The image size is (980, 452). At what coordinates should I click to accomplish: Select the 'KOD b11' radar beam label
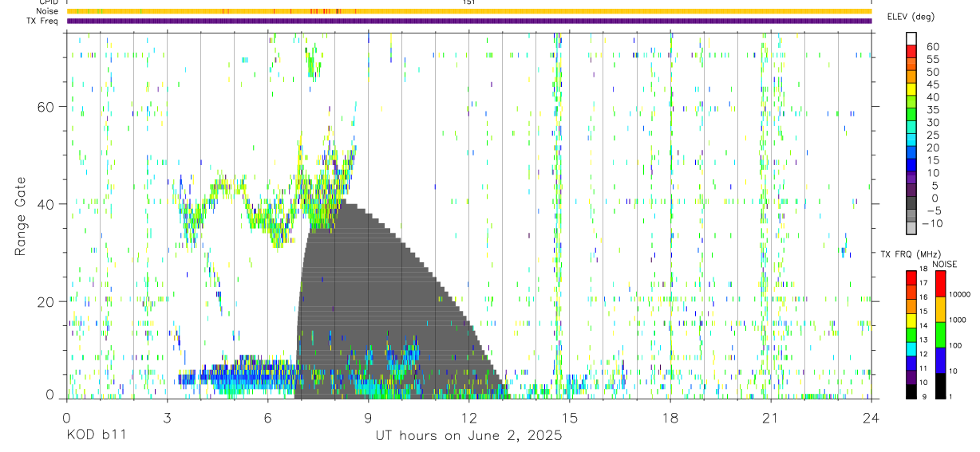[x=96, y=436]
